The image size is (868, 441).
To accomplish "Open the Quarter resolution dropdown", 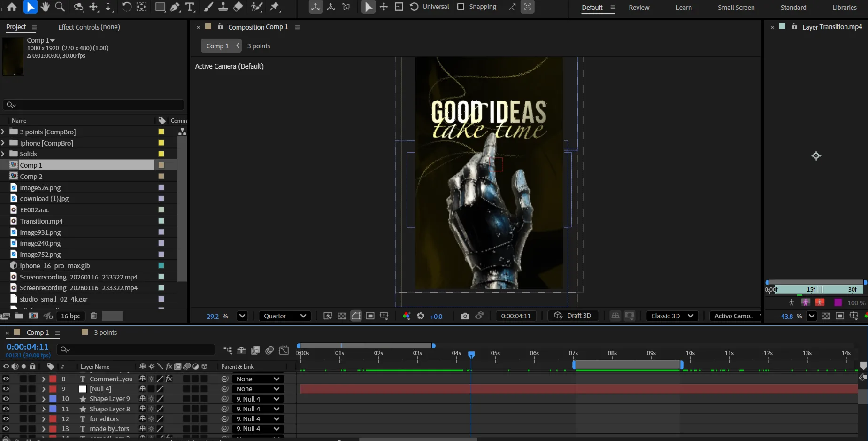I will (284, 316).
